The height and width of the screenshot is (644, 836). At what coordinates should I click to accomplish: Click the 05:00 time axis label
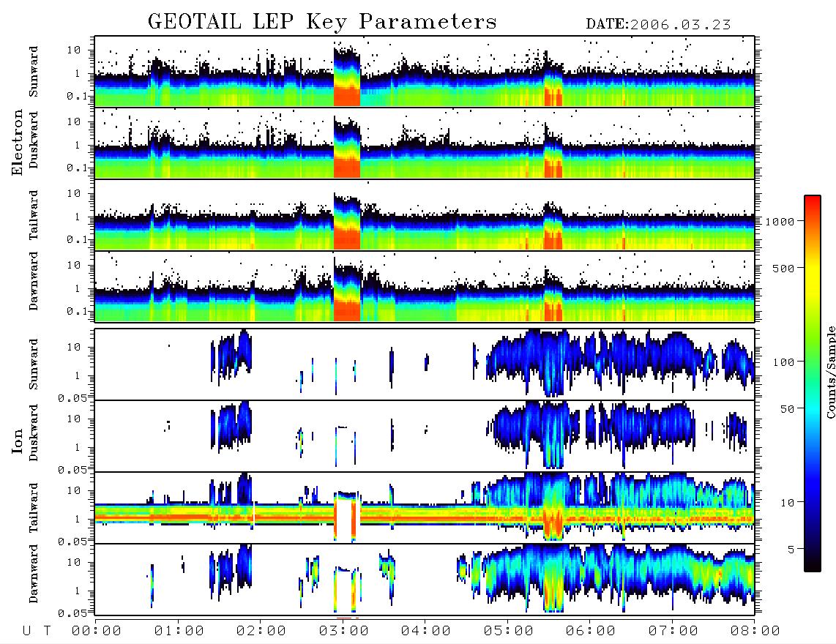(x=508, y=632)
